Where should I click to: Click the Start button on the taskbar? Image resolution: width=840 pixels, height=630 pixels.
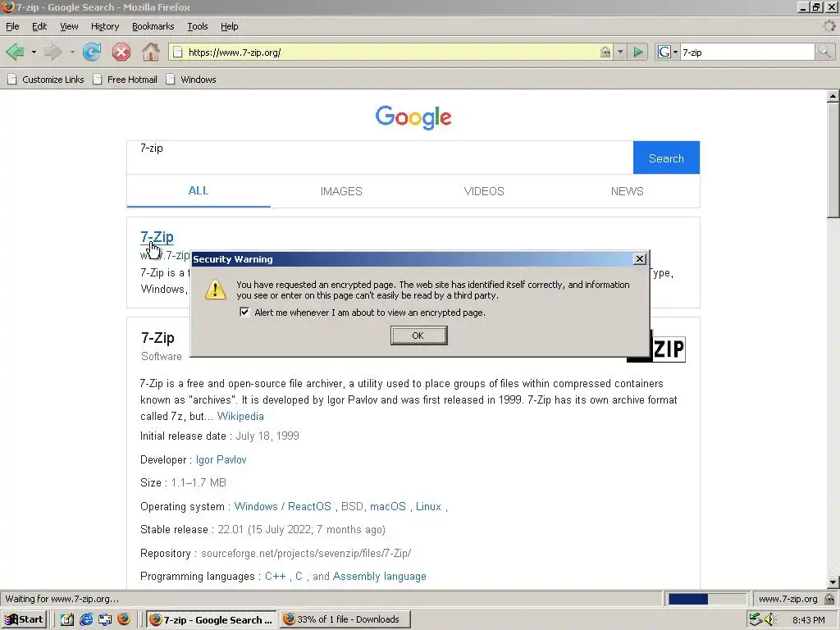(25, 619)
